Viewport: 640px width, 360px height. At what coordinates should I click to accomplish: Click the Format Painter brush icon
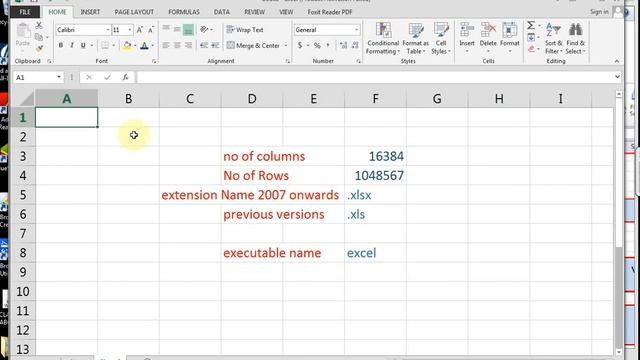pyautogui.click(x=39, y=48)
